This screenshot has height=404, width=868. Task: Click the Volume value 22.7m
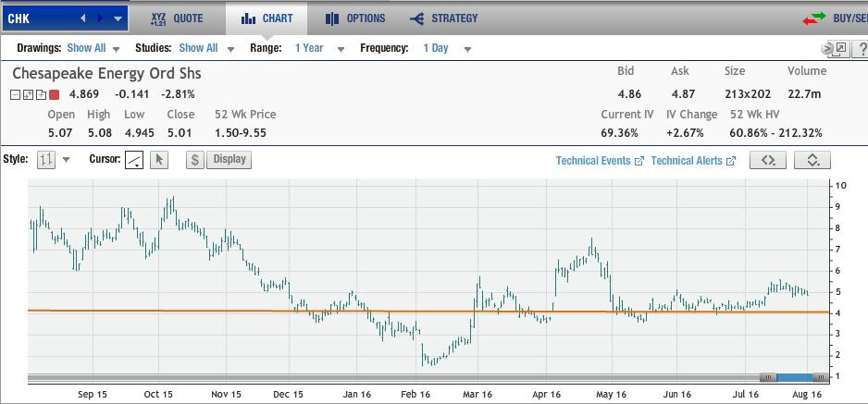804,94
